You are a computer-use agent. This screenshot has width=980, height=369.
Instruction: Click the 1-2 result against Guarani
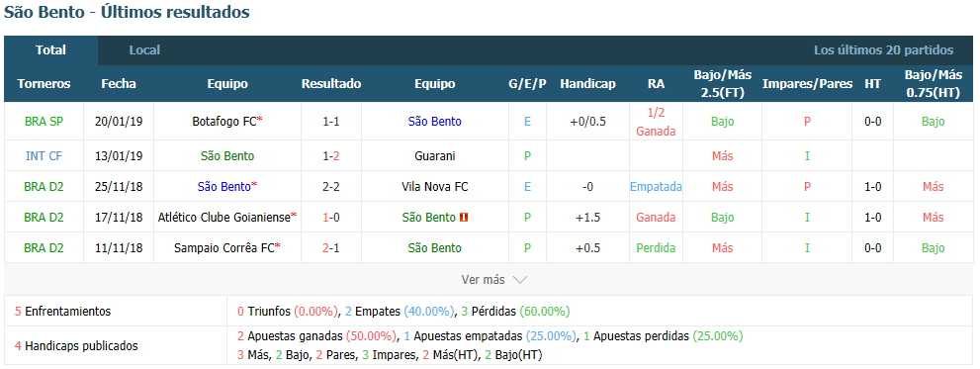330,155
